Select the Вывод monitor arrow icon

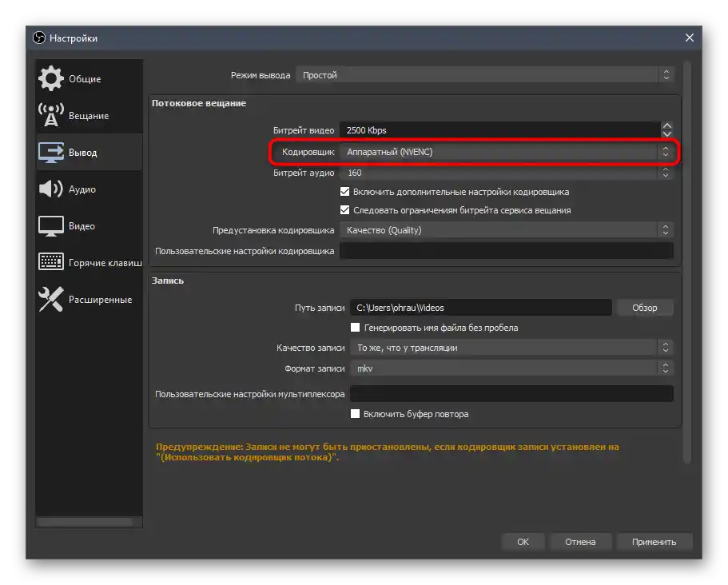pos(51,153)
